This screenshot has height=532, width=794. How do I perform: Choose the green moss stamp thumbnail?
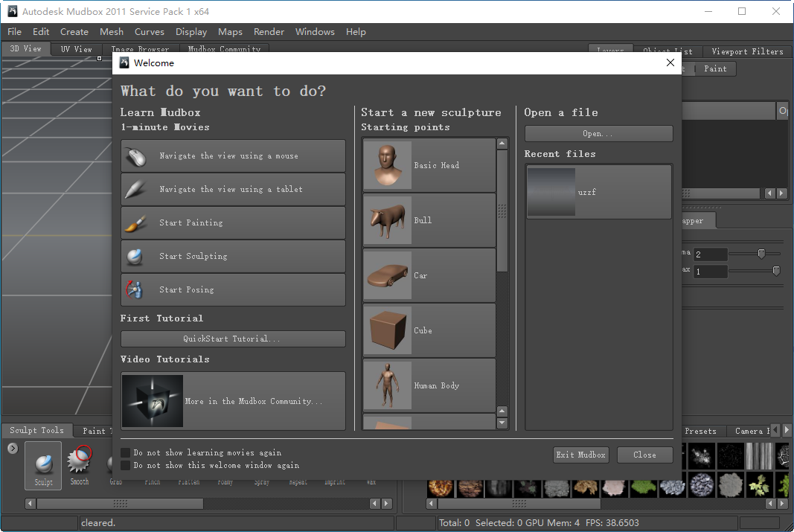(644, 487)
